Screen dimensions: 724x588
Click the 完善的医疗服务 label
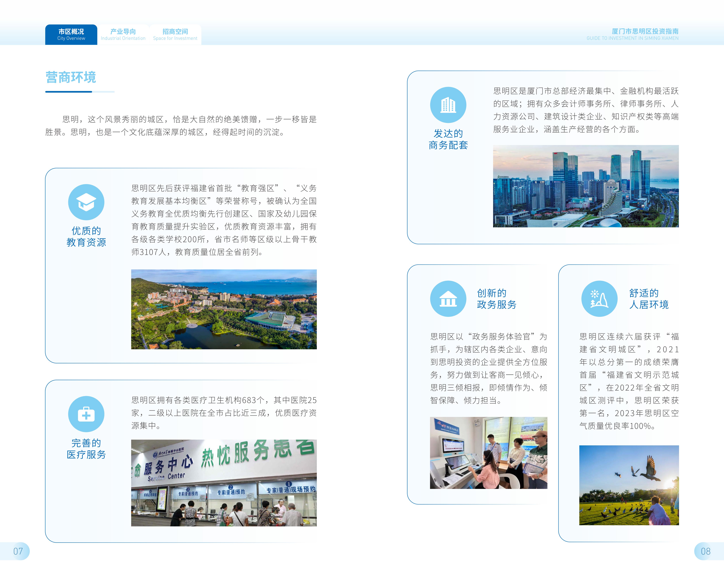click(x=86, y=449)
